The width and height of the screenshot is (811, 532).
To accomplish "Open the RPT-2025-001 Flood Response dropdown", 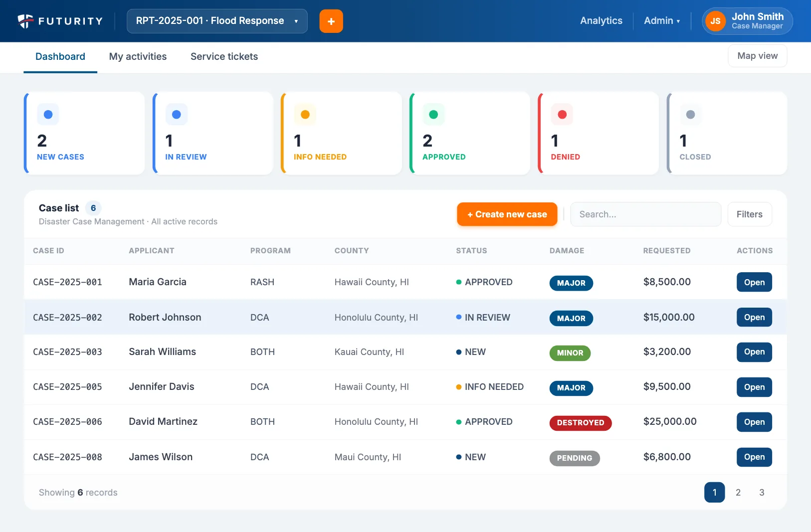I will 217,21.
